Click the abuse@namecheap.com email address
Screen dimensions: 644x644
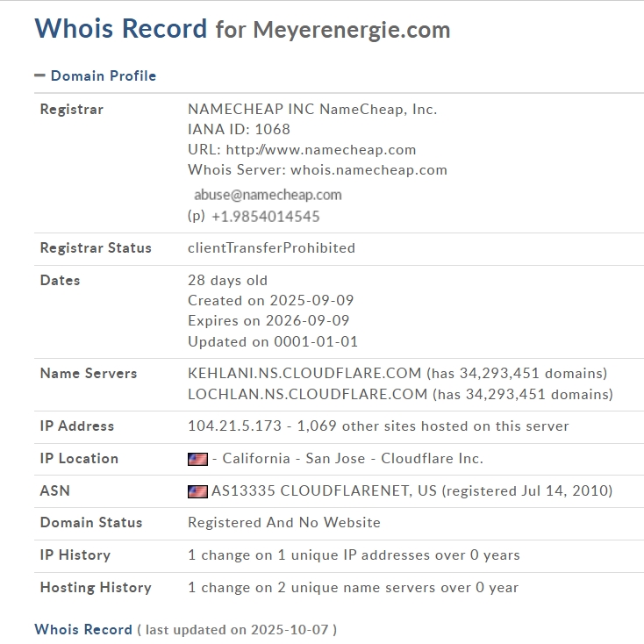[268, 195]
